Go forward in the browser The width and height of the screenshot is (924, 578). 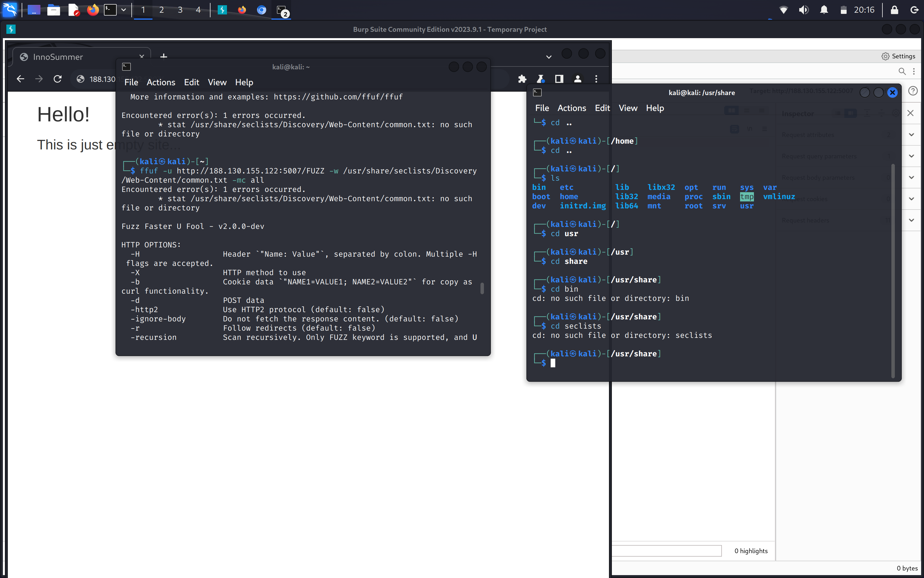(x=39, y=79)
